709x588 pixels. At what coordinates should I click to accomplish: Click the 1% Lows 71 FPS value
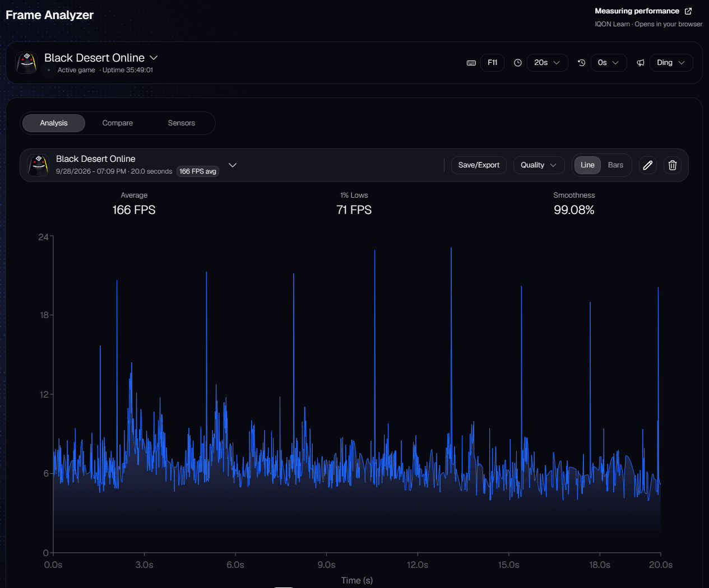coord(354,210)
